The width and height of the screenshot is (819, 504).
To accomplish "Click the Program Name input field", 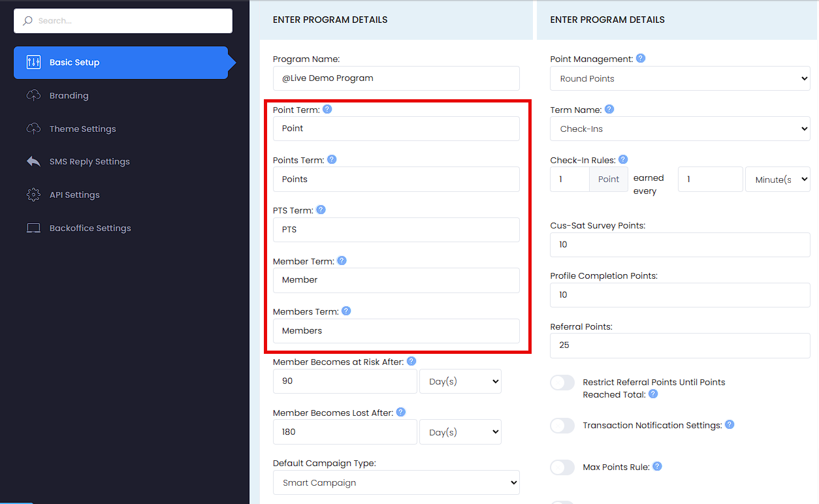I will pyautogui.click(x=396, y=78).
